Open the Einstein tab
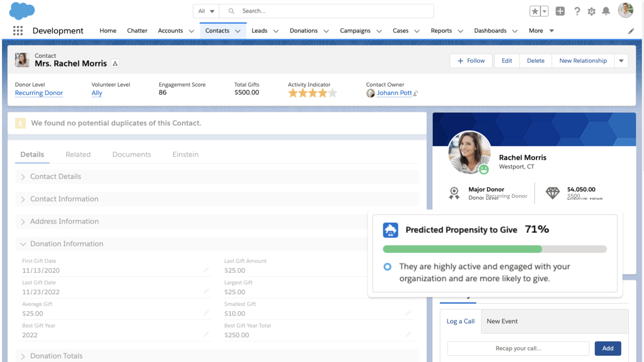Image resolution: width=644 pixels, height=362 pixels. click(x=185, y=154)
